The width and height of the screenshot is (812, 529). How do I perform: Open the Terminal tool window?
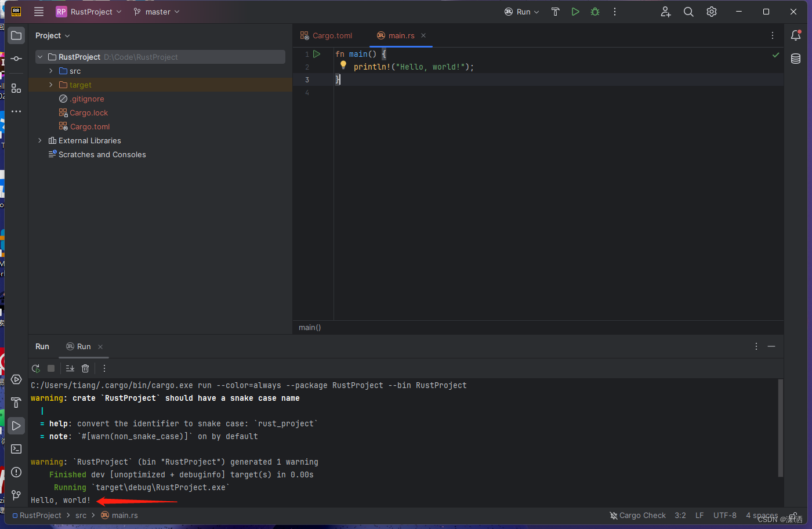16,449
